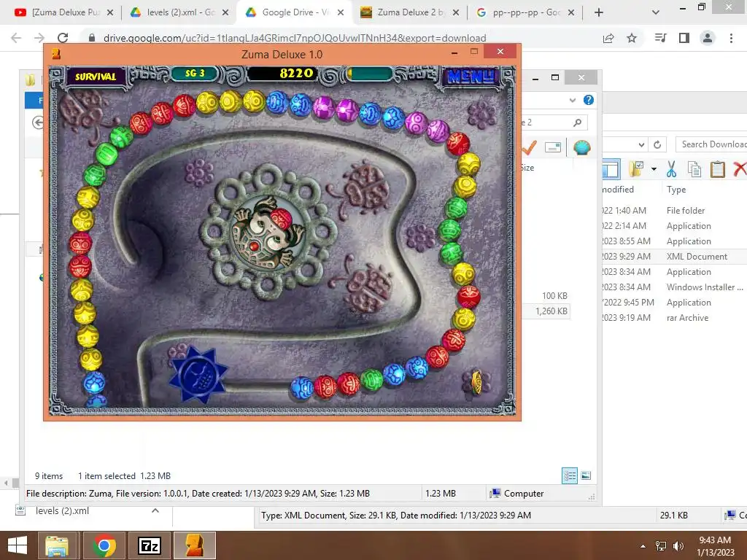Expand the Explorer ribbon chevron

click(573, 100)
